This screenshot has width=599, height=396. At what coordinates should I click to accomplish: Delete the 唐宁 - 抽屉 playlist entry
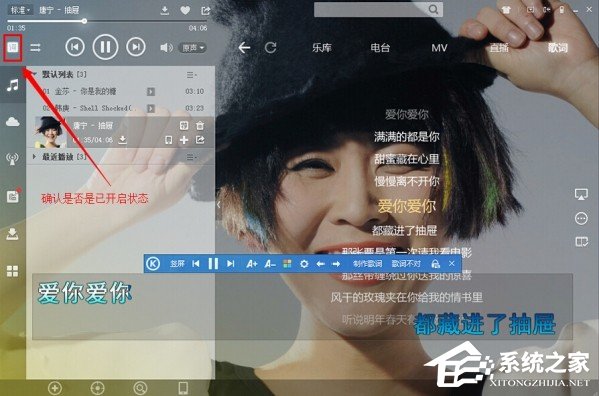[200, 126]
